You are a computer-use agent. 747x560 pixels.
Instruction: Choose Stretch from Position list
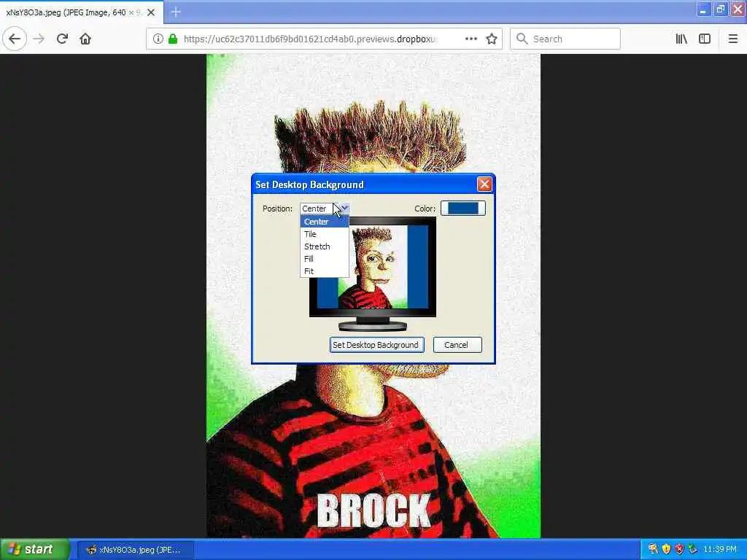click(x=325, y=246)
